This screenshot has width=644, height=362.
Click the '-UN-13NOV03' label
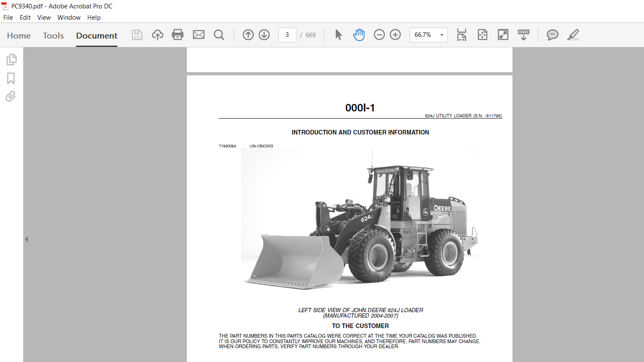(x=261, y=146)
